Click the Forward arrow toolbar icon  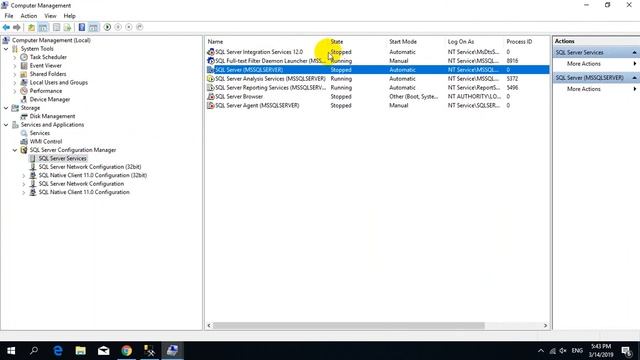click(x=17, y=27)
